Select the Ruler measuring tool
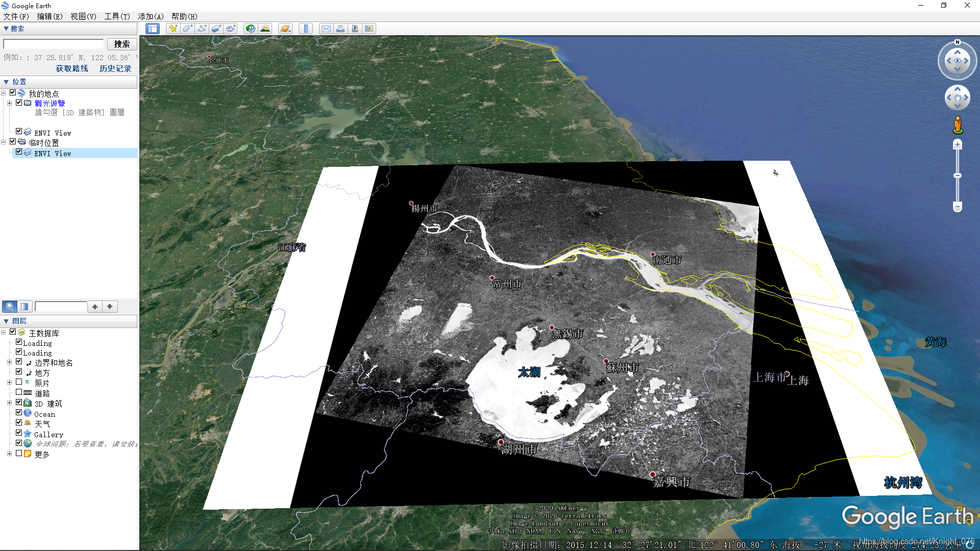The image size is (980, 551). [x=306, y=29]
